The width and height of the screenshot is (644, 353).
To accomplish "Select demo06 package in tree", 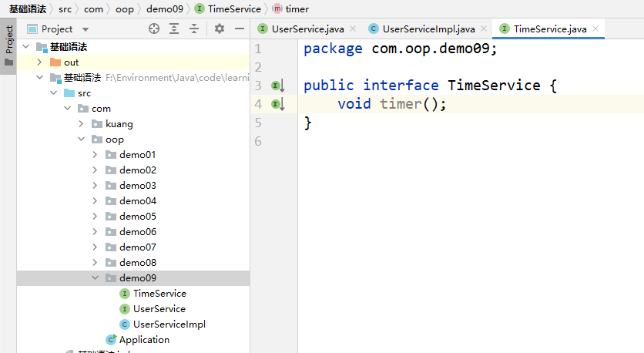I will 133,232.
